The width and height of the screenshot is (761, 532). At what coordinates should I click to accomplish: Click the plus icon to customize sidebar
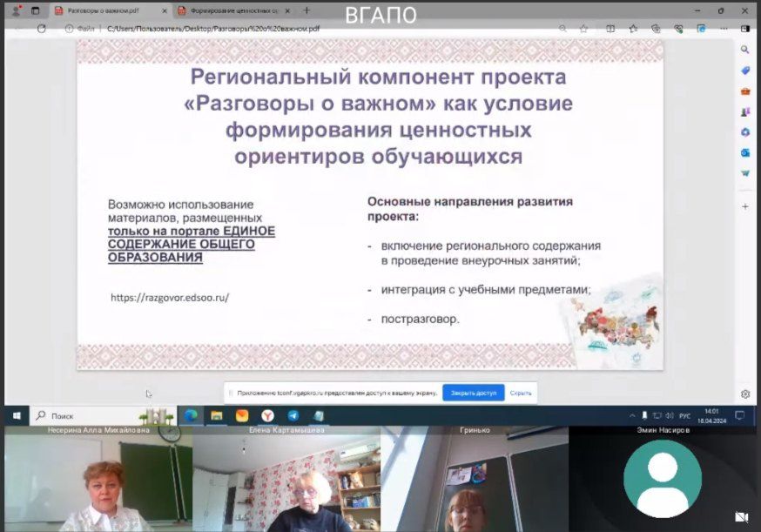[x=745, y=206]
